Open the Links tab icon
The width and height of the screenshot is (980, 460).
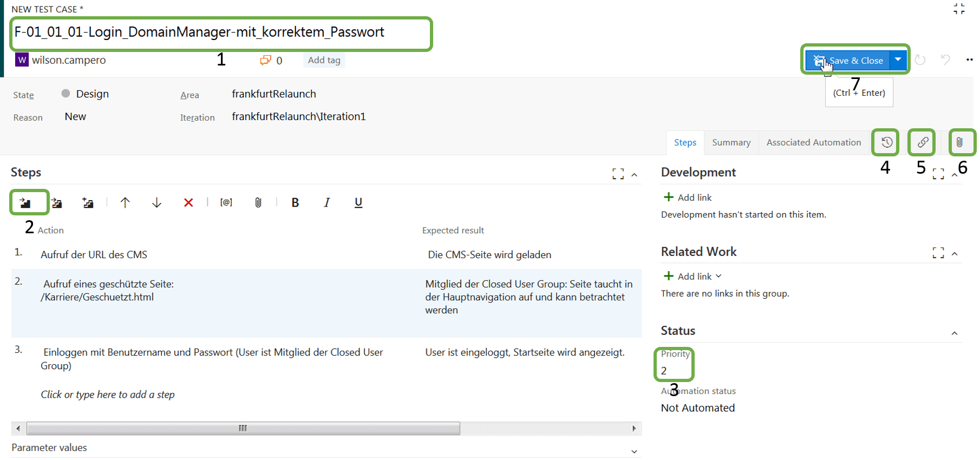coord(923,142)
